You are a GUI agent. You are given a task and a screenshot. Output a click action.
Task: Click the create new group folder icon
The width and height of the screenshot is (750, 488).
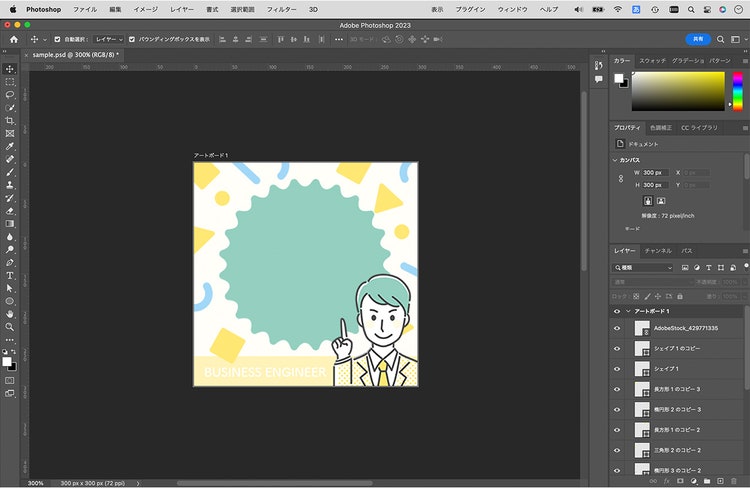coord(707,481)
